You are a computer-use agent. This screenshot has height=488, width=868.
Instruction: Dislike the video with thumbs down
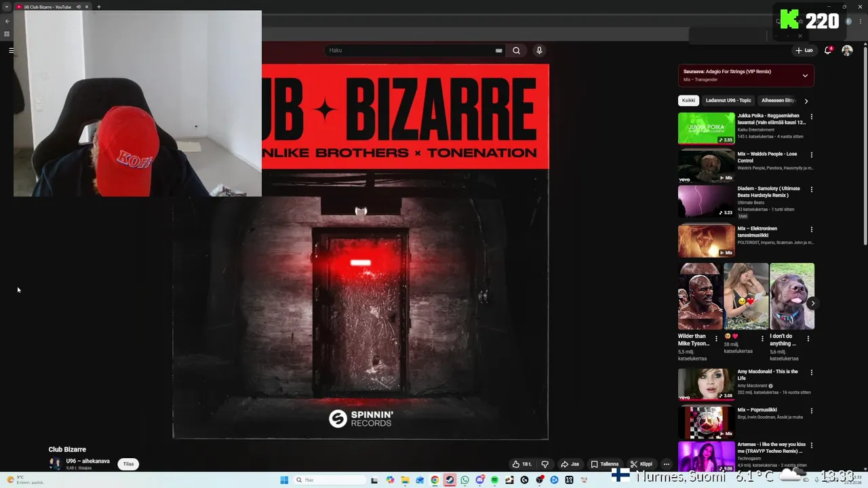[x=545, y=464]
